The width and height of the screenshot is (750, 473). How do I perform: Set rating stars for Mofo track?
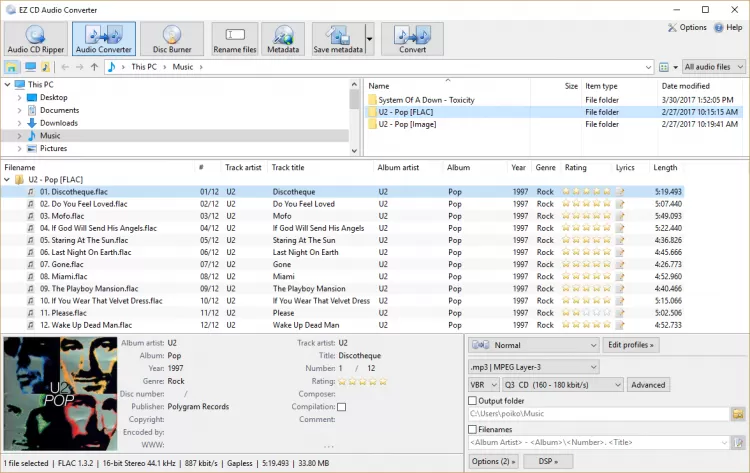(x=587, y=215)
